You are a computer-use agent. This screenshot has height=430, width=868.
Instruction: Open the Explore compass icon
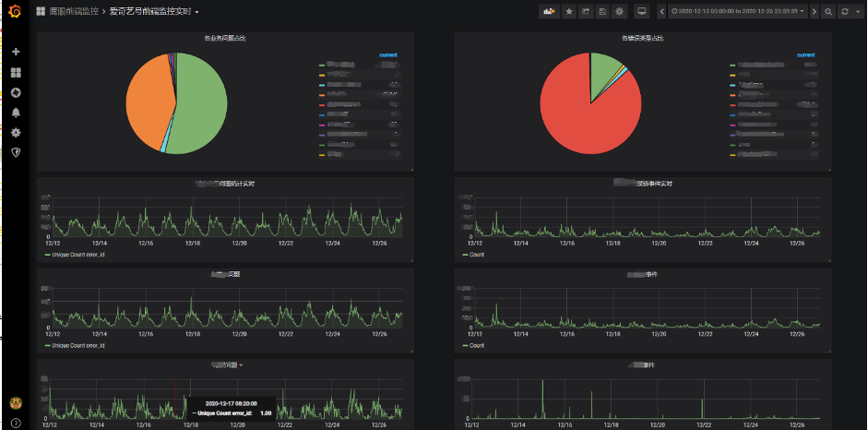16,92
